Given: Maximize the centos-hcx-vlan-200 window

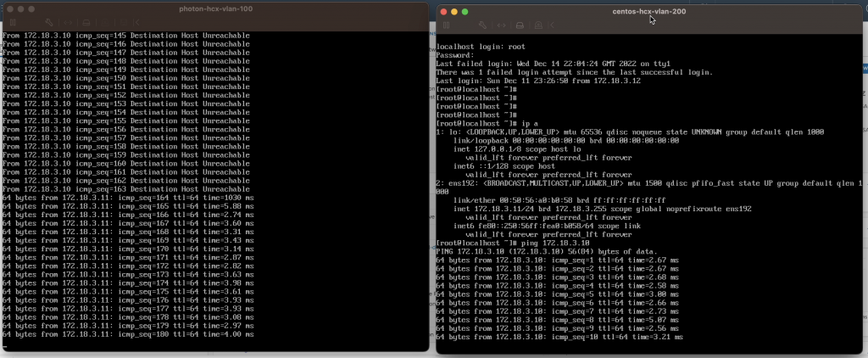Looking at the screenshot, I should click(x=465, y=12).
